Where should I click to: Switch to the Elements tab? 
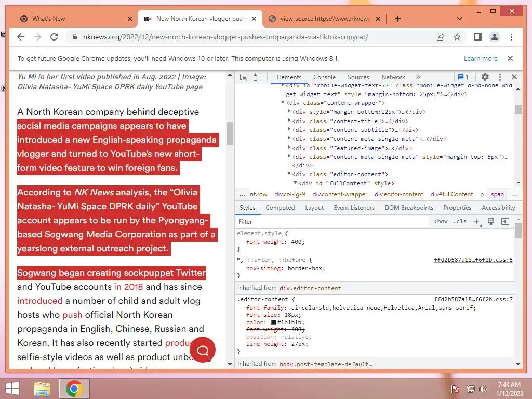(x=289, y=77)
